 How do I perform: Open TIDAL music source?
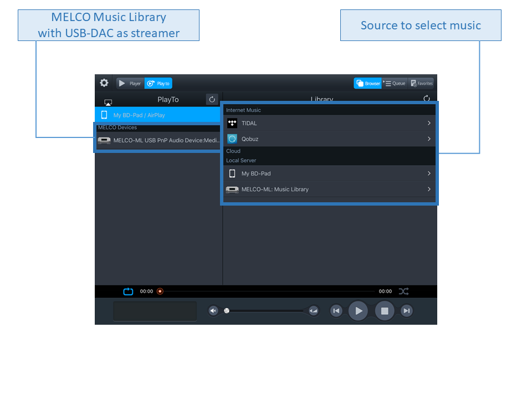pos(329,123)
